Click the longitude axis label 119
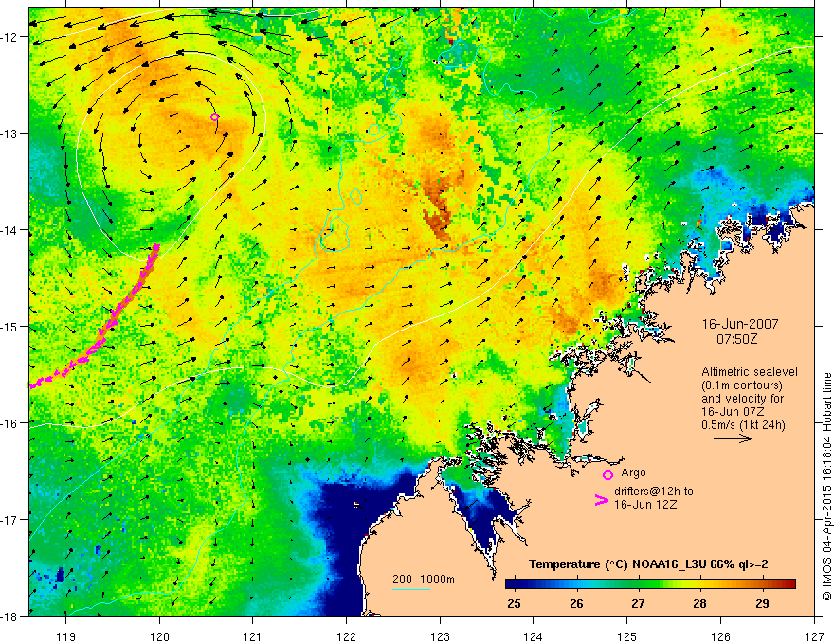This screenshot has width=834, height=644. pos(66,636)
